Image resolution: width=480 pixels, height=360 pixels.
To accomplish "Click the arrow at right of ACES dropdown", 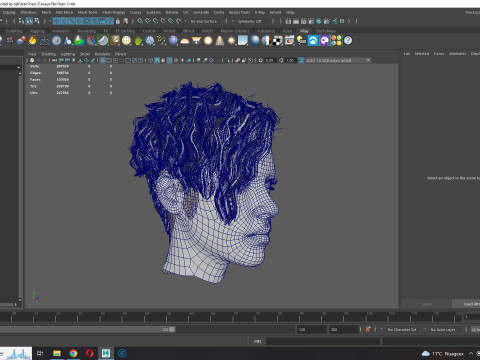I will (x=368, y=60).
